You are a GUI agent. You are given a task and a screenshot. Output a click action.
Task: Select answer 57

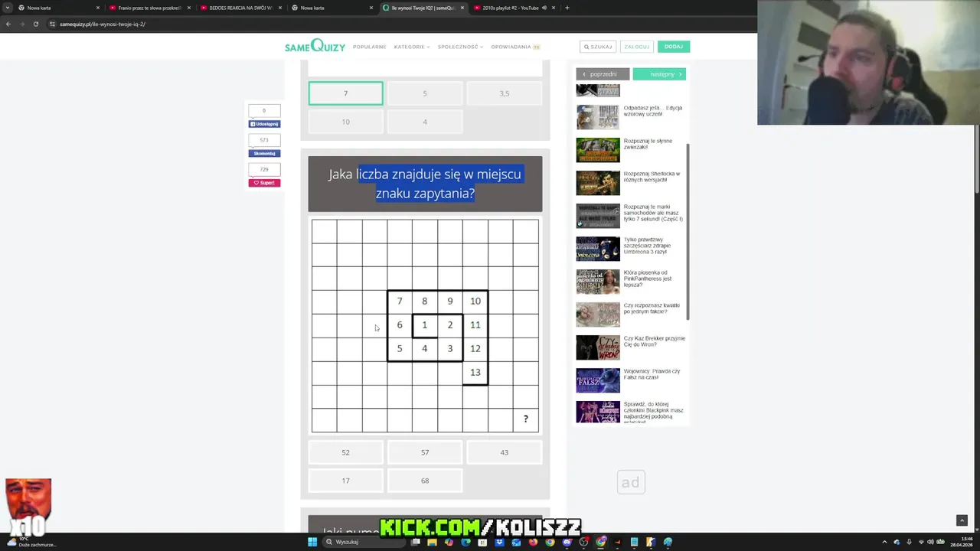[x=425, y=452]
